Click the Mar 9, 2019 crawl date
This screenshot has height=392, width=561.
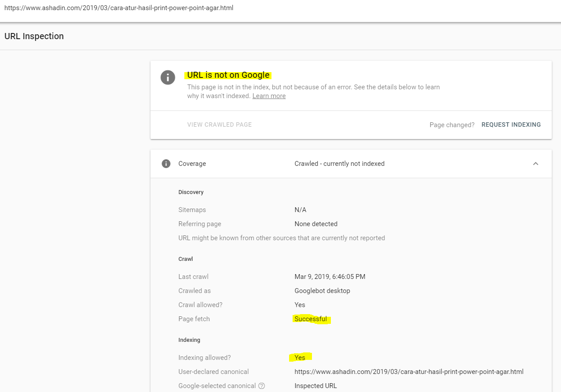330,277
